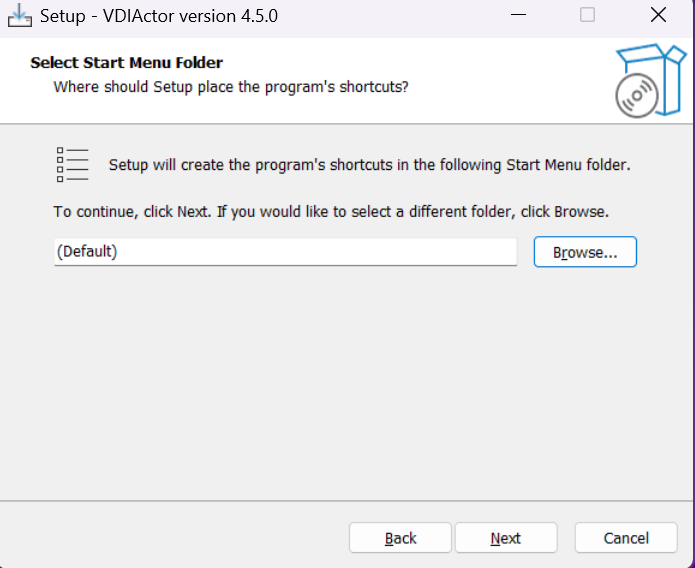
Task: Click the Select Start Menu Folder heading
Action: click(126, 63)
